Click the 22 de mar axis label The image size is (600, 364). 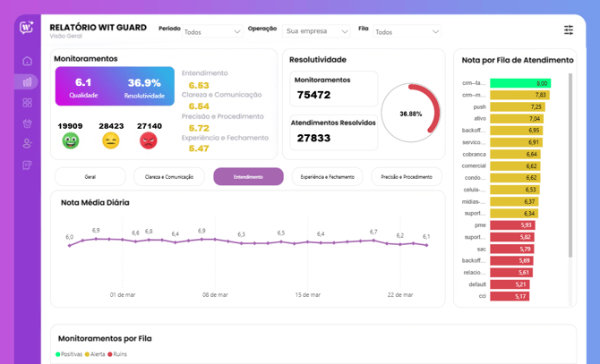[400, 295]
